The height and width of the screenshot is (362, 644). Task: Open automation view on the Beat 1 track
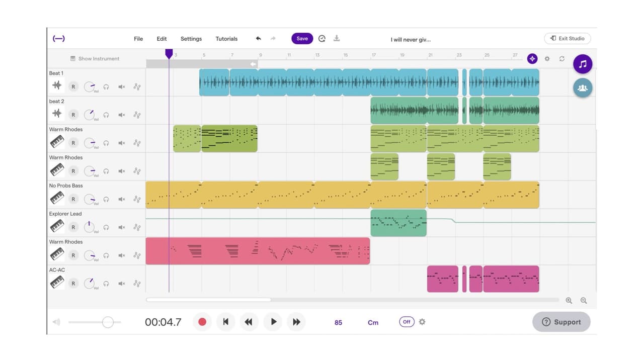point(136,86)
